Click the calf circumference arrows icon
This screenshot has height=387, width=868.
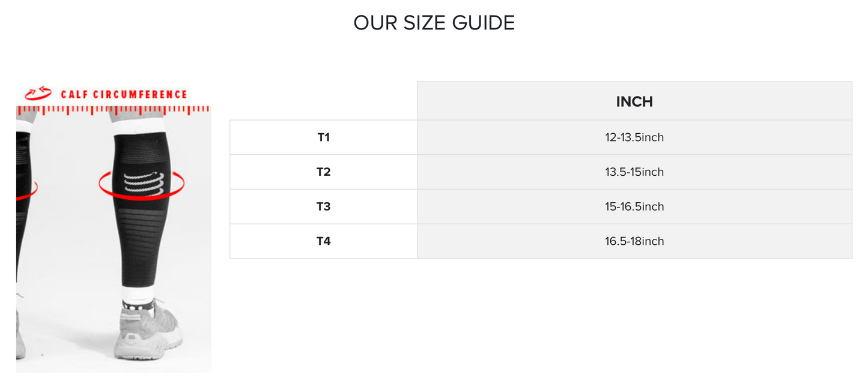38,94
